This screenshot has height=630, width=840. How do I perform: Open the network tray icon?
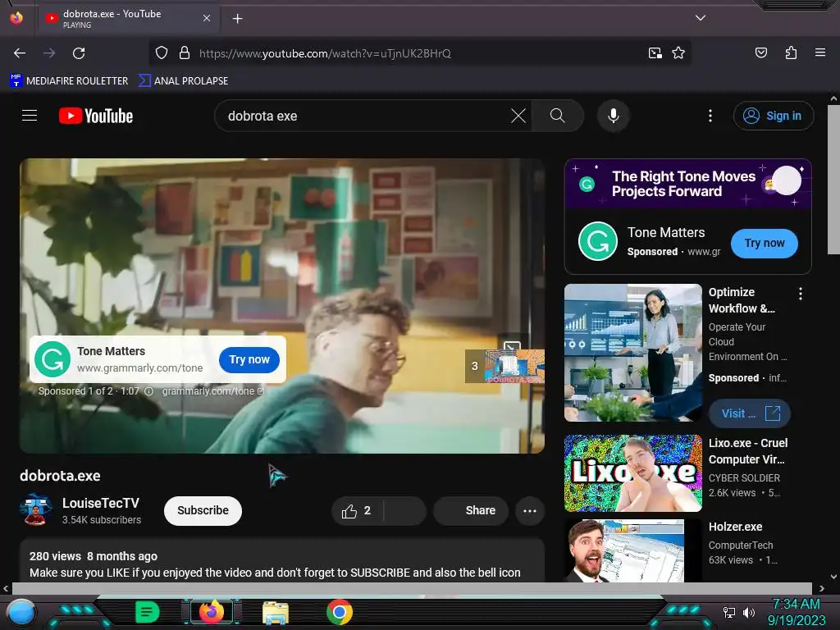click(729, 612)
